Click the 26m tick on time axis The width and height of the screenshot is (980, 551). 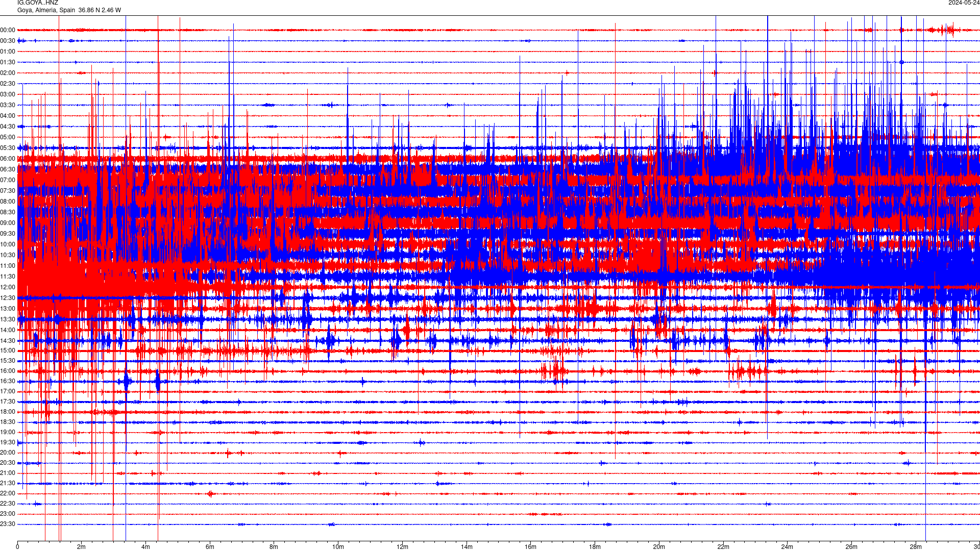(851, 547)
